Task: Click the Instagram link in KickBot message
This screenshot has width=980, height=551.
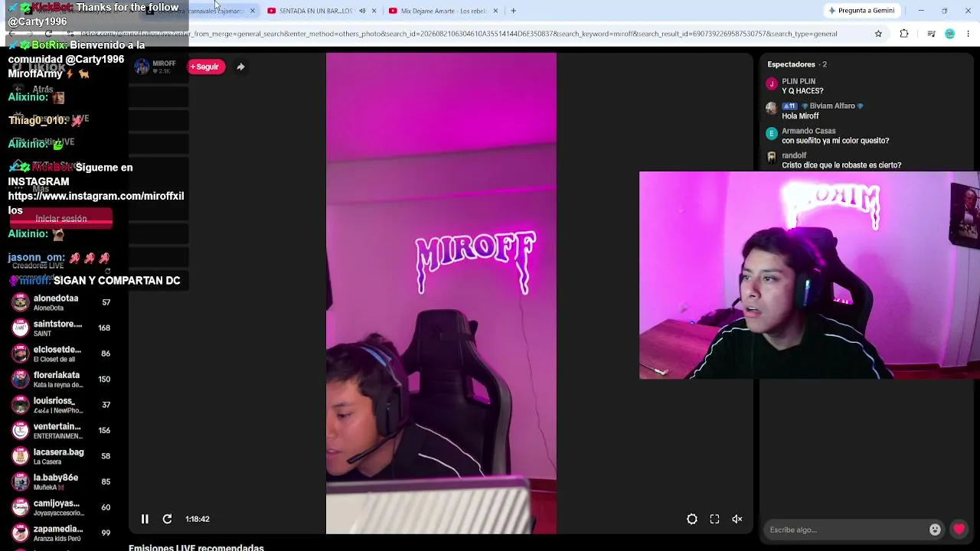Action: [x=96, y=203]
